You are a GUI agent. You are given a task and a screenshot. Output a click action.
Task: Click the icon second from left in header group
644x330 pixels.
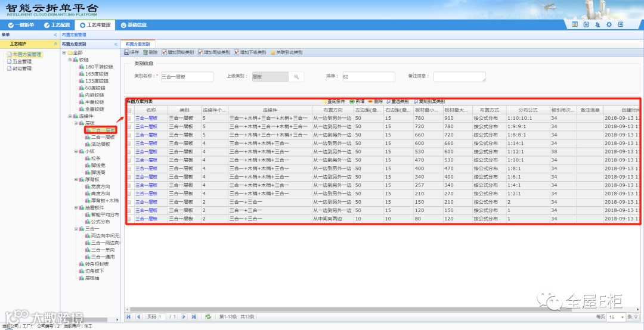pos(587,24)
